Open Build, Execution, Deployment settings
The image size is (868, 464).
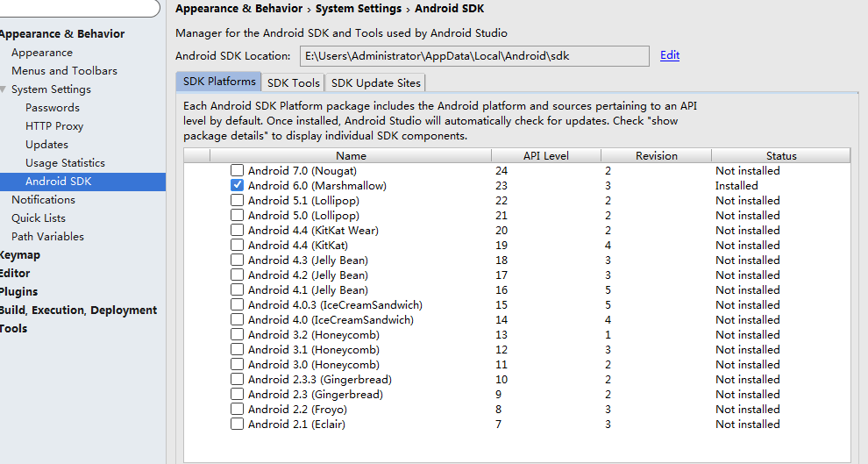[79, 311]
